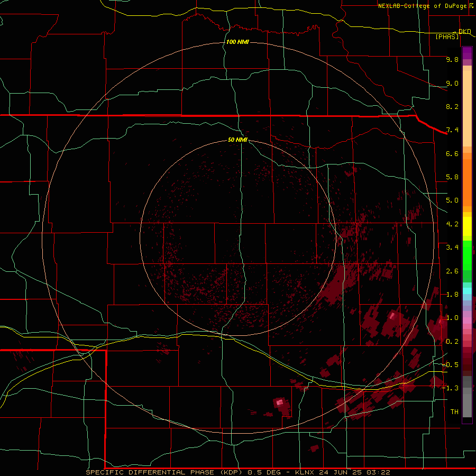Click the 7.4 value on the color scale

tap(452, 130)
